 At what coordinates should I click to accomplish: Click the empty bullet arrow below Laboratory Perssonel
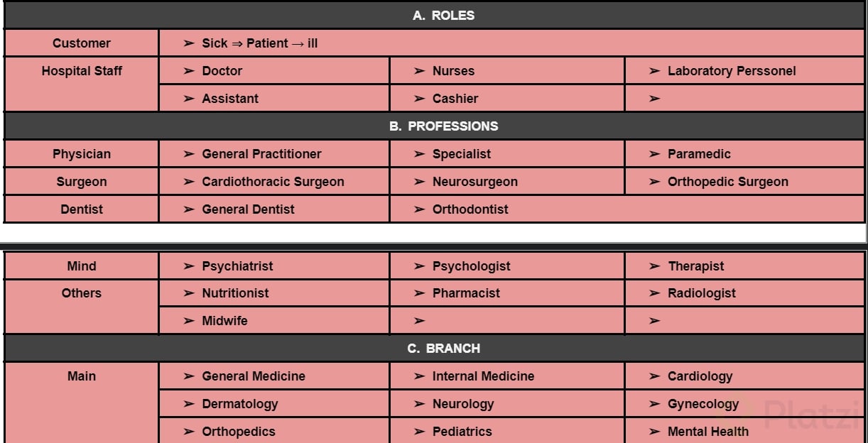pyautogui.click(x=654, y=99)
